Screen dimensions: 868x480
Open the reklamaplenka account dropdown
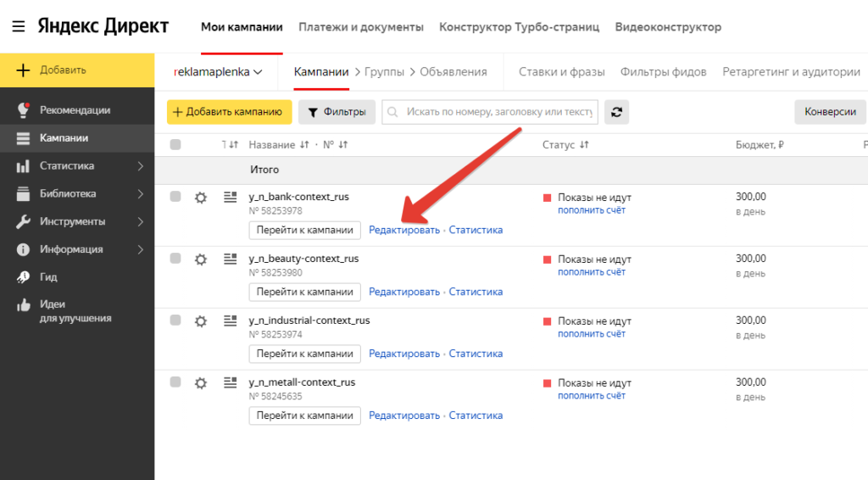(x=218, y=72)
